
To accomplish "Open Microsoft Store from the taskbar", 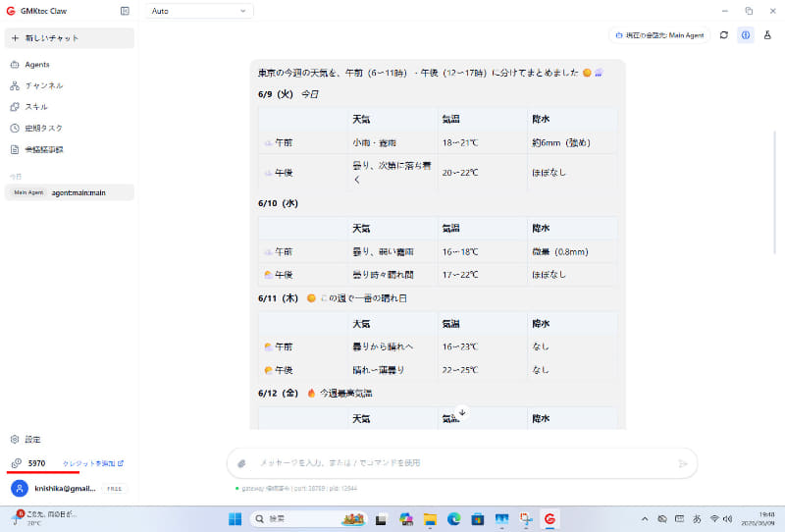I will pos(478,519).
